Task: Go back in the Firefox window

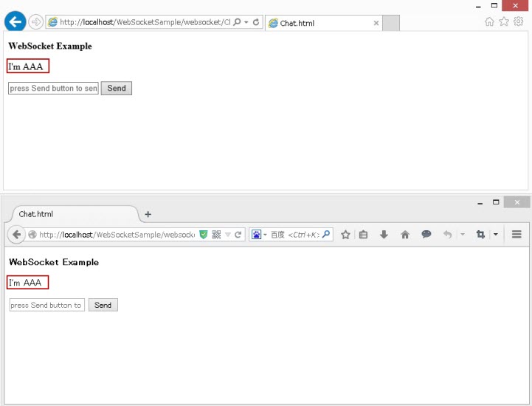Action: [16, 235]
